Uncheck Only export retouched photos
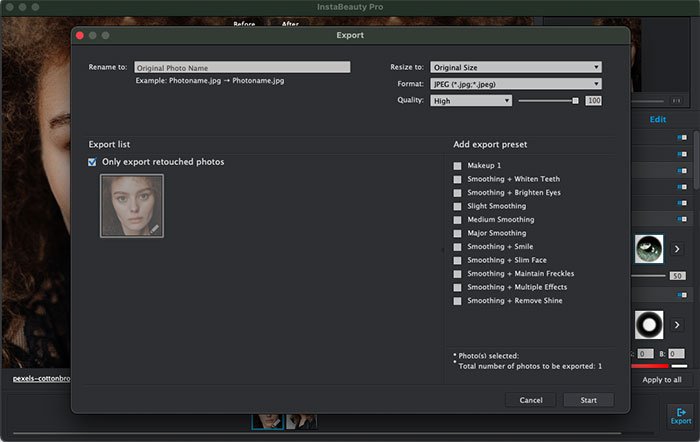700x442 pixels. click(92, 162)
